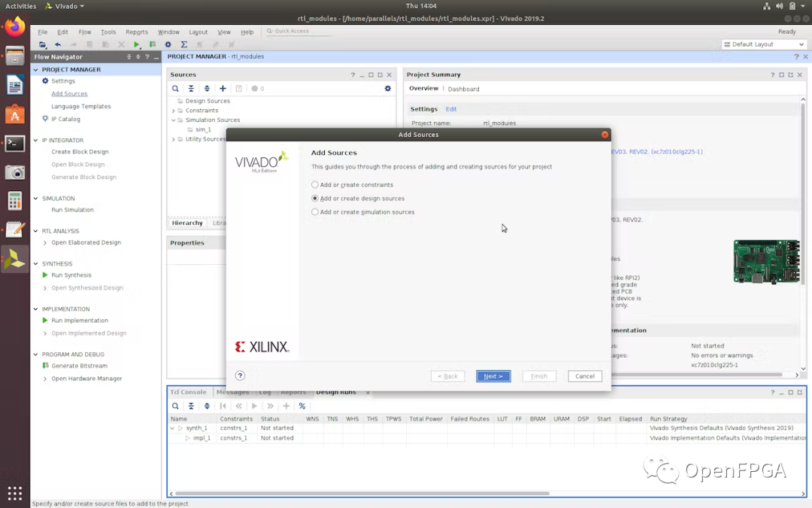The image size is (812, 508).
Task: Collapse all rows in Design Runs toolbar
Action: (191, 406)
